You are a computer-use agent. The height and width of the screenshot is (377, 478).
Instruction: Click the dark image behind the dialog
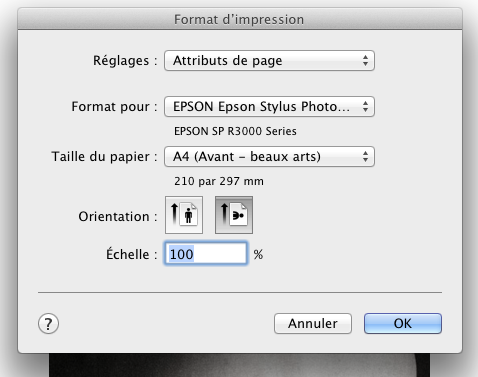click(239, 365)
